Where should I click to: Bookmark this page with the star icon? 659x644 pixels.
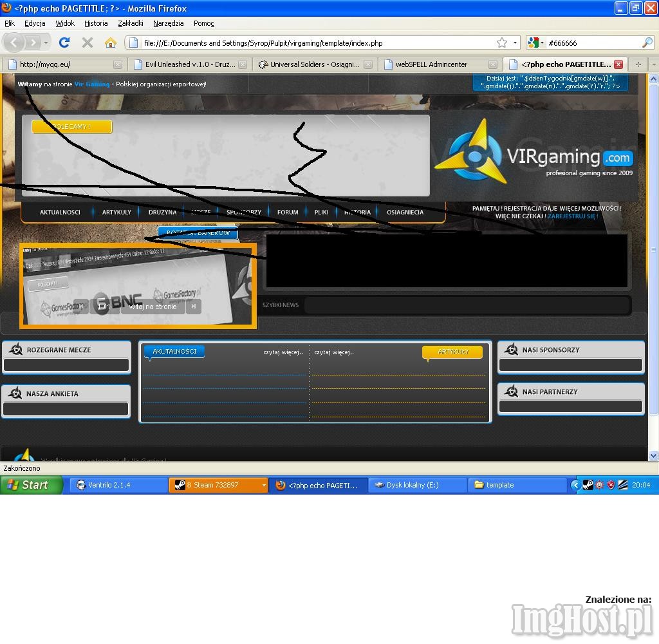click(x=502, y=43)
